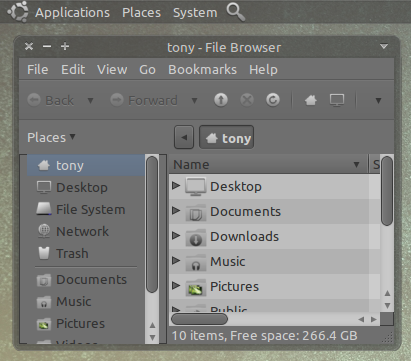Screen dimensions: 411x361
Task: Select Desktop folder icon in file list
Action: pyautogui.click(x=195, y=186)
